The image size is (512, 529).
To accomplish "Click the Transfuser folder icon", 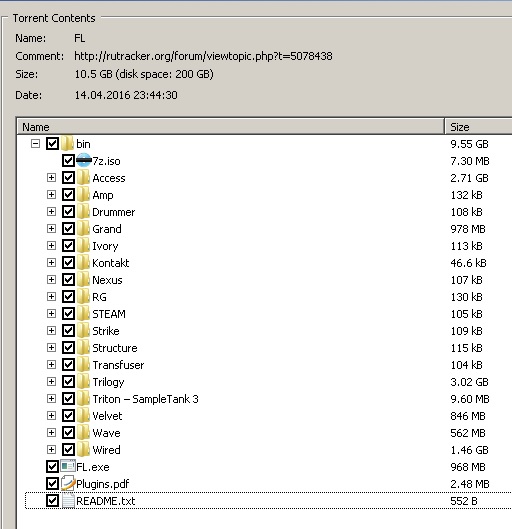I will 83,364.
